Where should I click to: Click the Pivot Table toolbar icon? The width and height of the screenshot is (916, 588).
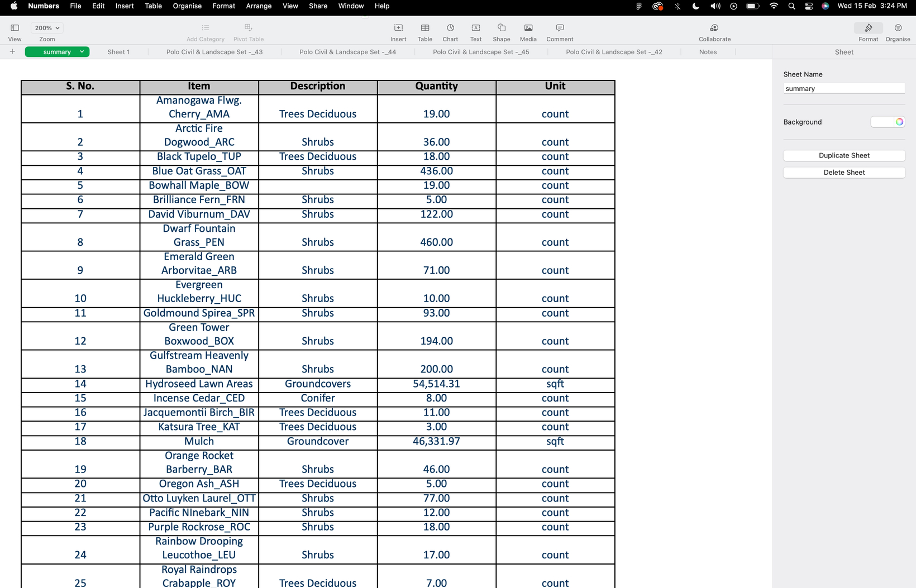[249, 28]
